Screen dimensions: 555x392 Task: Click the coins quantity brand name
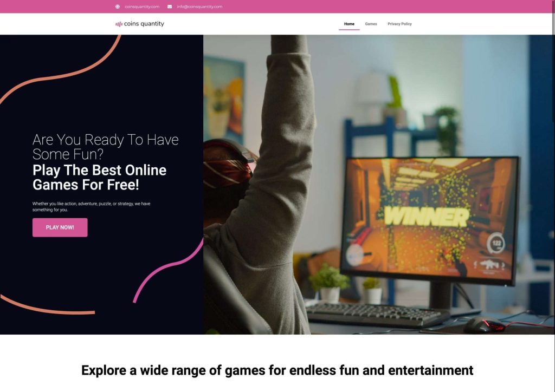pyautogui.click(x=144, y=24)
